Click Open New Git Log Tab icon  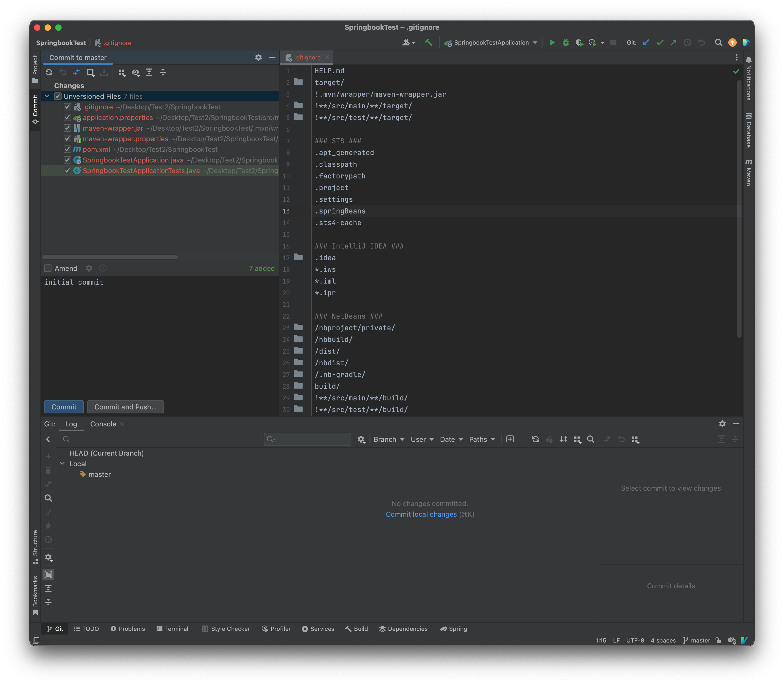point(510,439)
